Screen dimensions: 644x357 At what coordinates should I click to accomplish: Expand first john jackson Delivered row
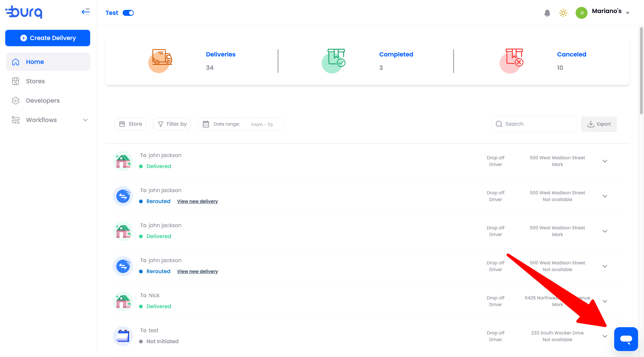click(604, 161)
